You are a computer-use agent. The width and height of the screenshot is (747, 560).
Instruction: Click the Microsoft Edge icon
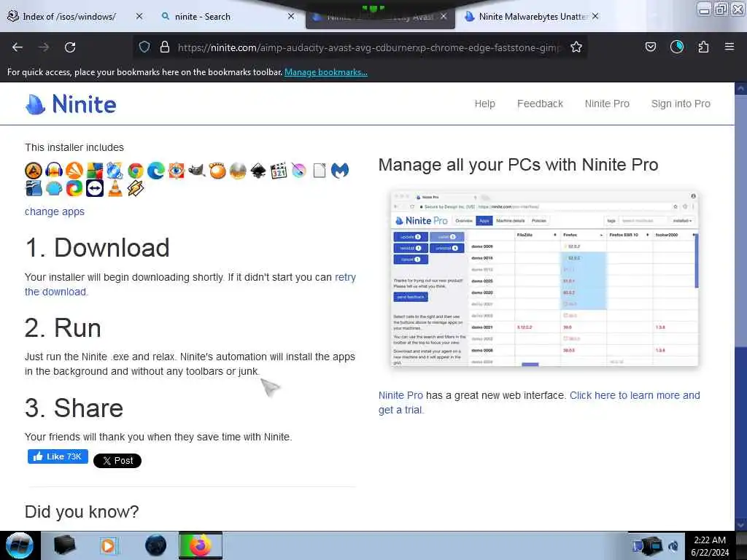click(x=156, y=171)
